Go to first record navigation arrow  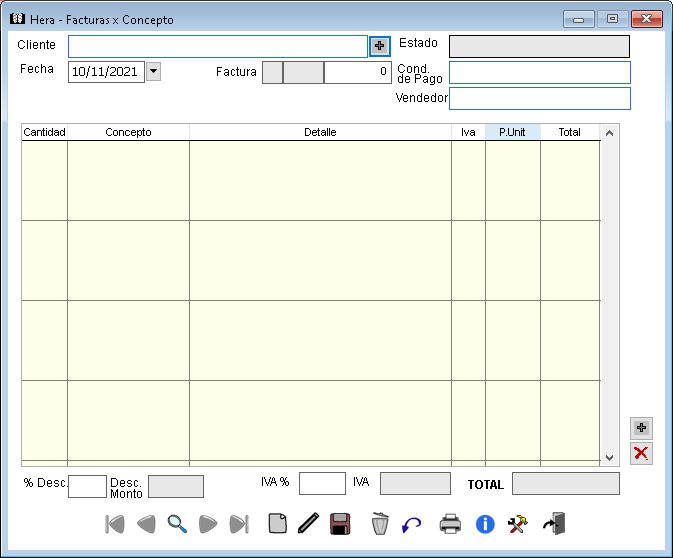115,523
